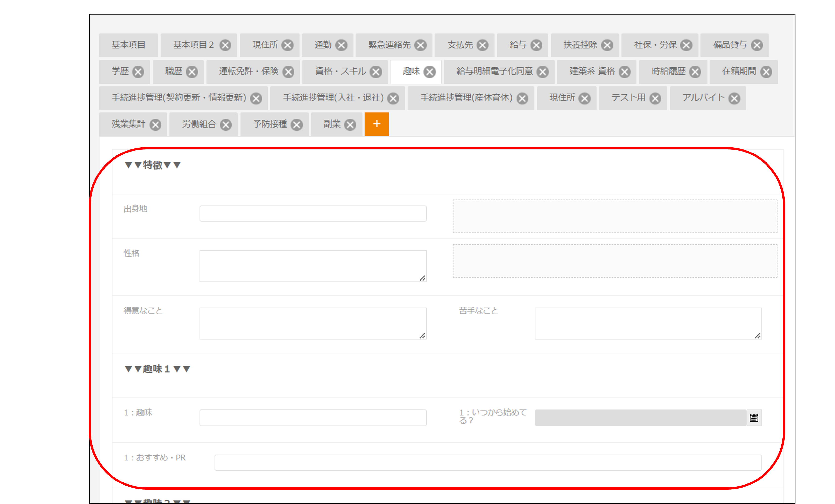Image resolution: width=835 pixels, height=504 pixels.
Task: Delete the 時給履歴 tab using its X icon
Action: (695, 72)
